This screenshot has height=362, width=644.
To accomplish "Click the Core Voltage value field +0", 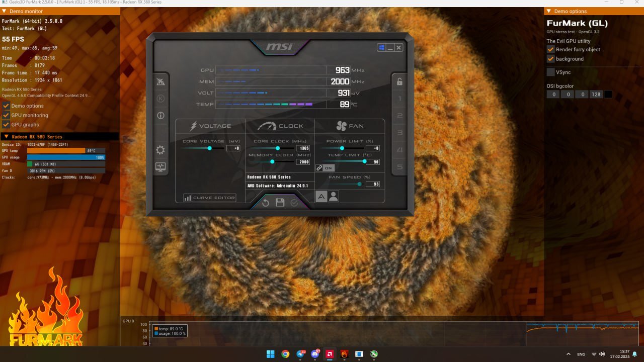I will [233, 148].
